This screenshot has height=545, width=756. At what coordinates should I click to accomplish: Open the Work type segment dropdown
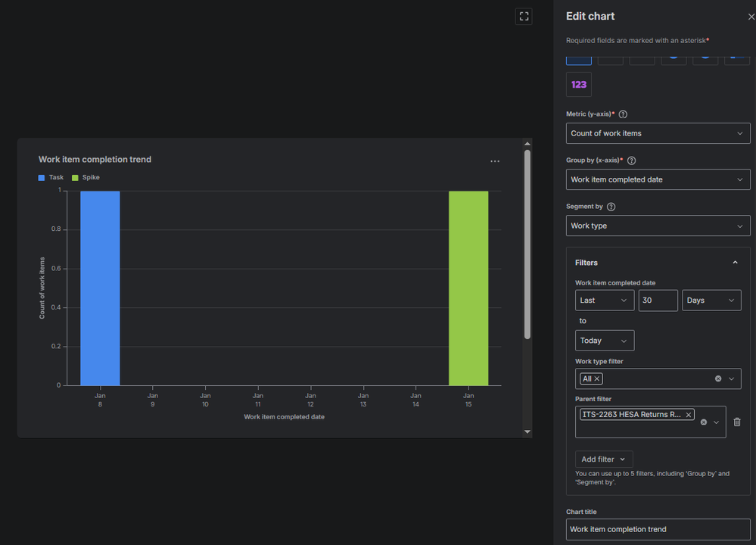point(658,226)
